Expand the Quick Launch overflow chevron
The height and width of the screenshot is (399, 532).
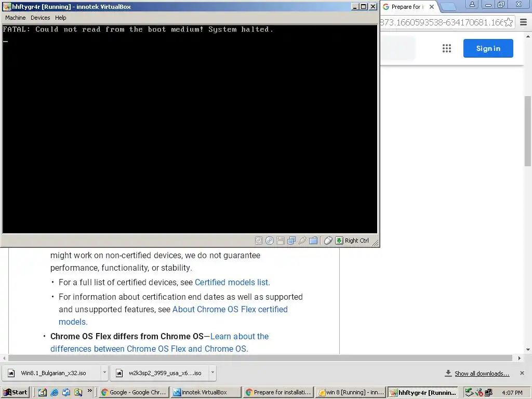89,391
